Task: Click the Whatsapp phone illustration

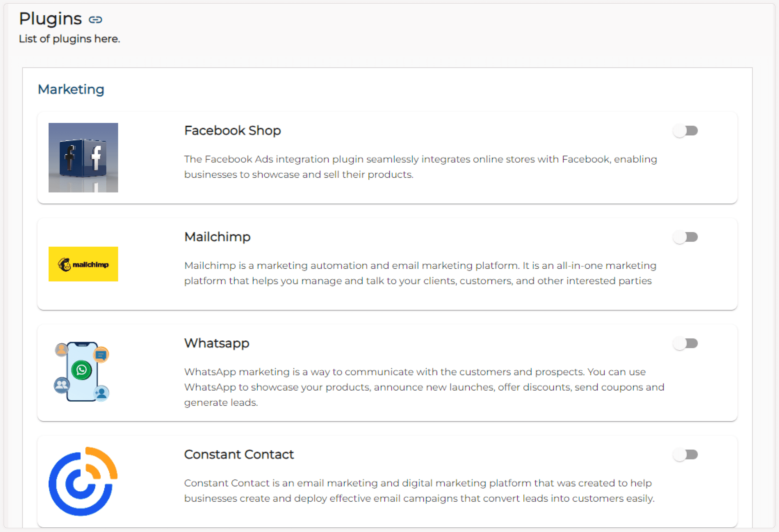Action: point(82,372)
